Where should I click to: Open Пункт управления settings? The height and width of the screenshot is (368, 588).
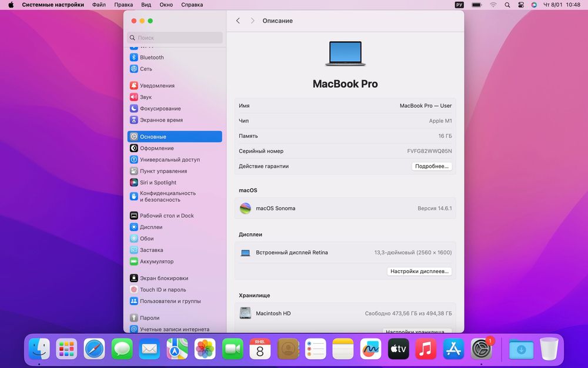pyautogui.click(x=175, y=171)
